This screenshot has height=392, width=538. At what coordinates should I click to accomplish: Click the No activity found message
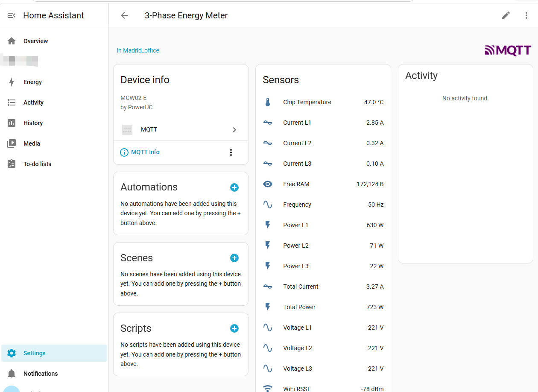tap(465, 98)
